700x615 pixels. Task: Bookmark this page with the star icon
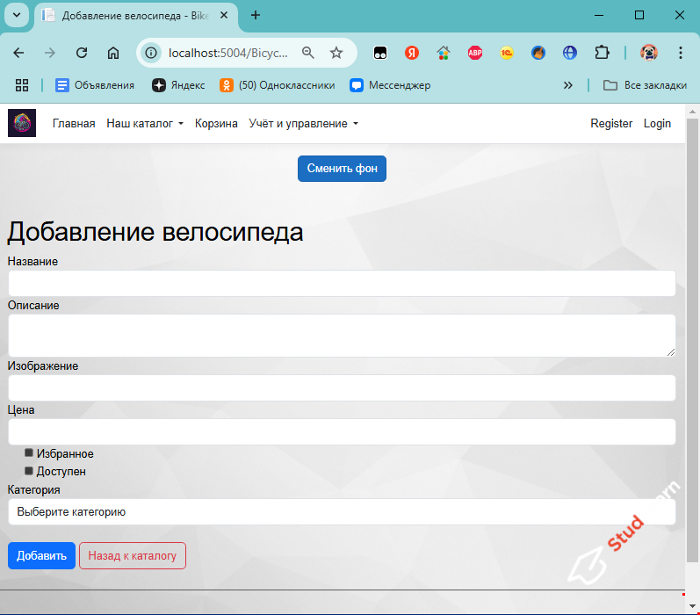[336, 53]
